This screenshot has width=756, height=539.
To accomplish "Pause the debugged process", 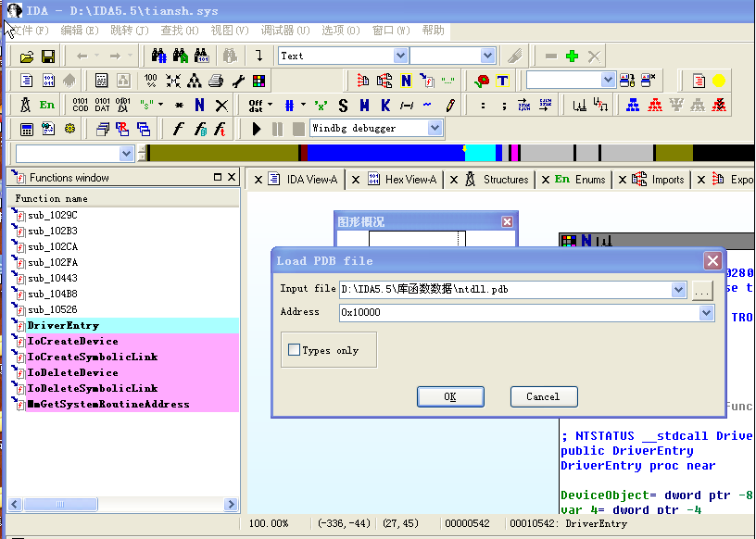I will (277, 129).
